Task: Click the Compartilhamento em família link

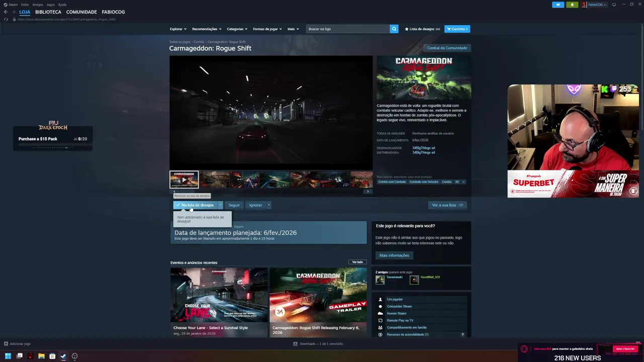Action: [407, 327]
